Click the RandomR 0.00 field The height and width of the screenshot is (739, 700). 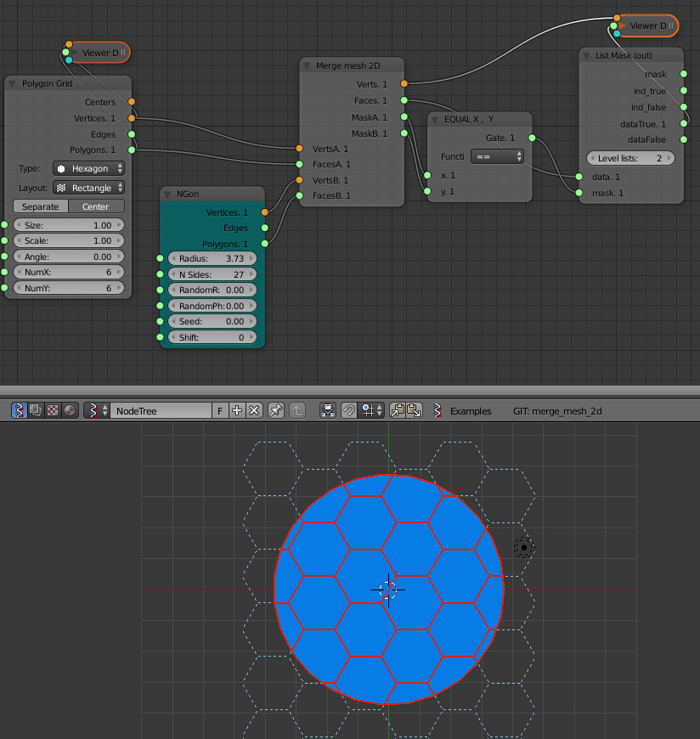(x=212, y=290)
